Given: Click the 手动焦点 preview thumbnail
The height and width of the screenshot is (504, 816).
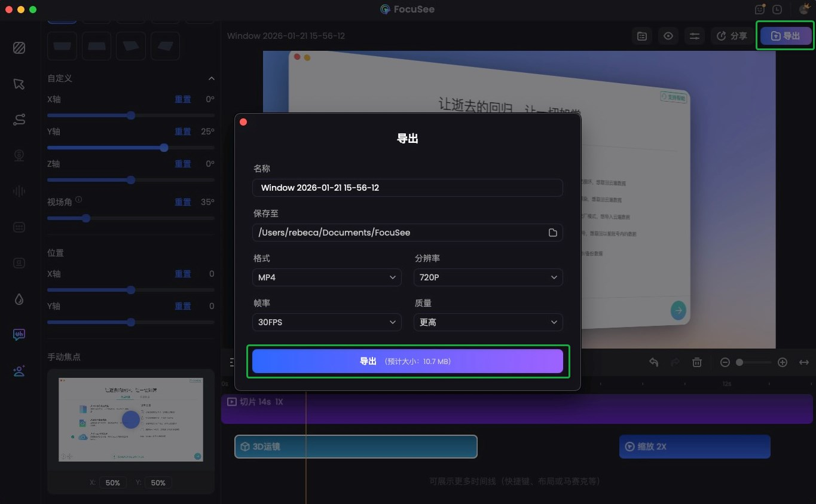Looking at the screenshot, I should coord(131,419).
